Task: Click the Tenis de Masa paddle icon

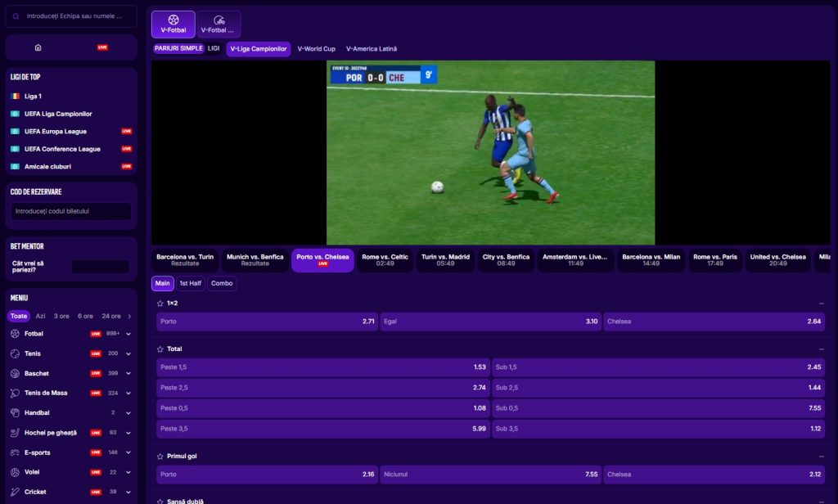Action: [15, 393]
